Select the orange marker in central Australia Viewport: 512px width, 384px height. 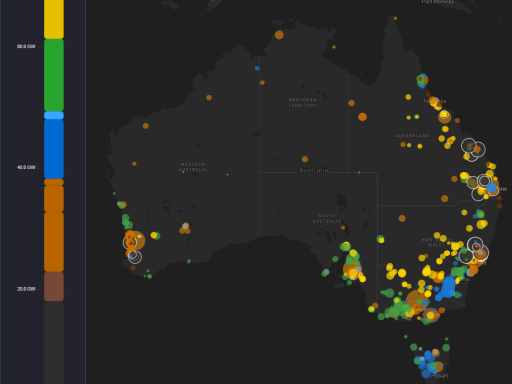click(305, 159)
